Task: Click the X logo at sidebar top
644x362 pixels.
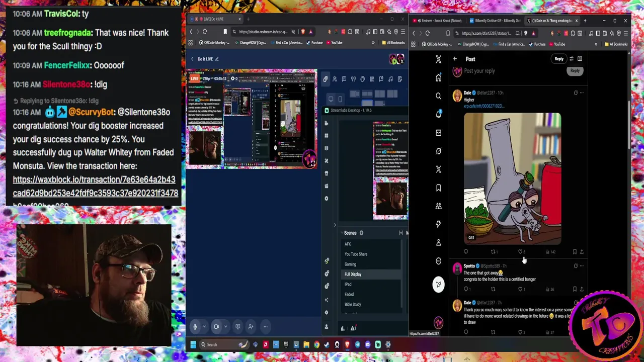Action: (x=438, y=59)
